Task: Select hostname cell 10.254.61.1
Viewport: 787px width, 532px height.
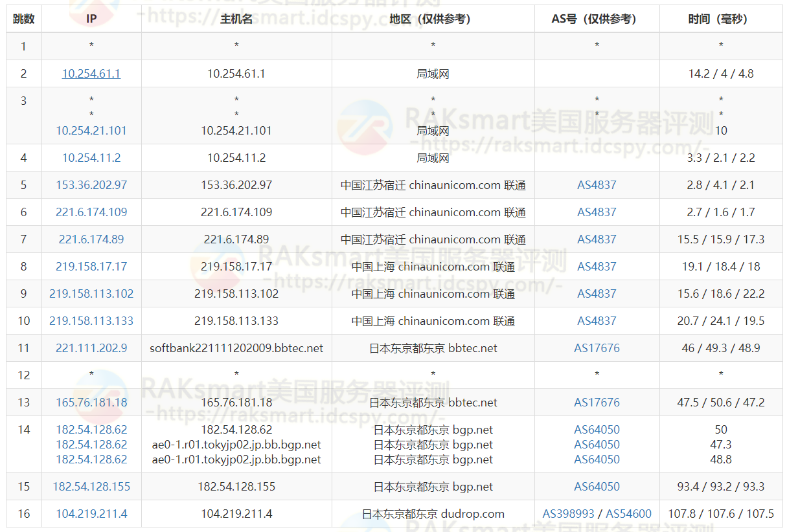Action: tap(236, 74)
